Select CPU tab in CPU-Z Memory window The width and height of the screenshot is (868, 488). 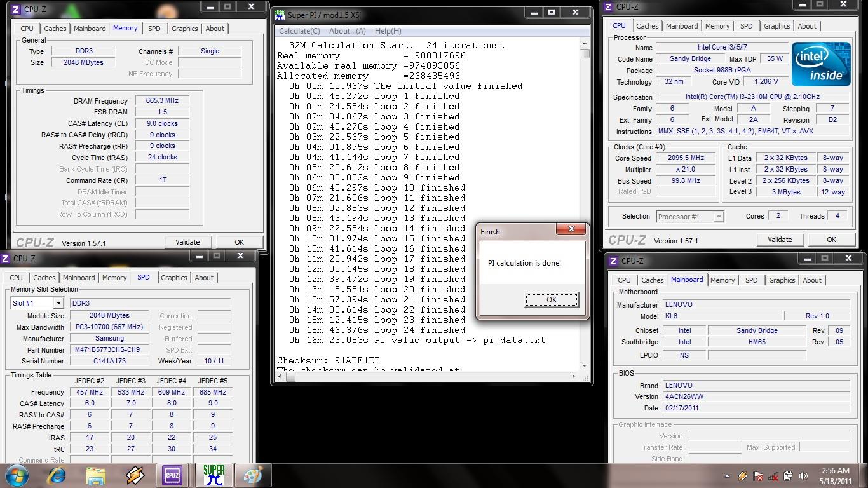(x=27, y=29)
